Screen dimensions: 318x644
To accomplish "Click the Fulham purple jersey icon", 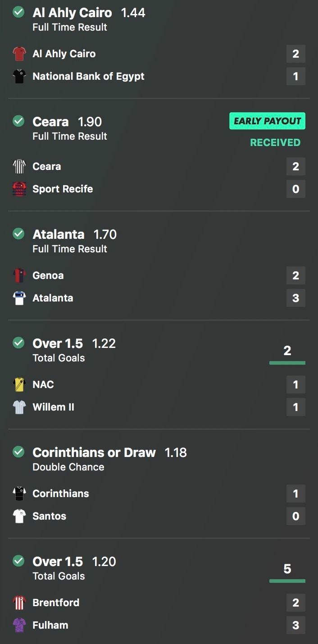I will tap(19, 625).
